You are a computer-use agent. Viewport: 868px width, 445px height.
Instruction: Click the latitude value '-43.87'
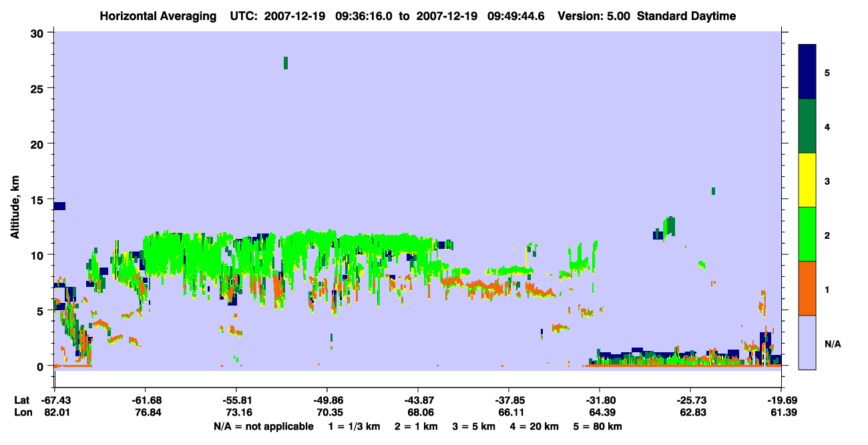pos(418,400)
